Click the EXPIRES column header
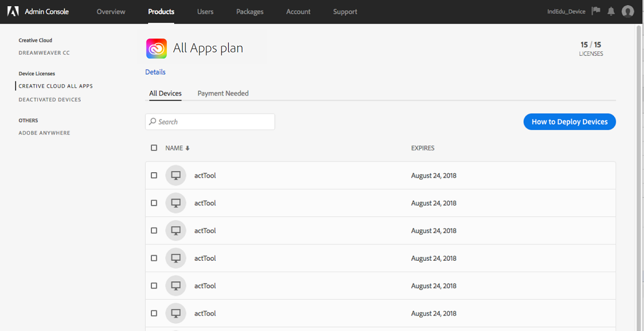644x331 pixels. (x=422, y=148)
